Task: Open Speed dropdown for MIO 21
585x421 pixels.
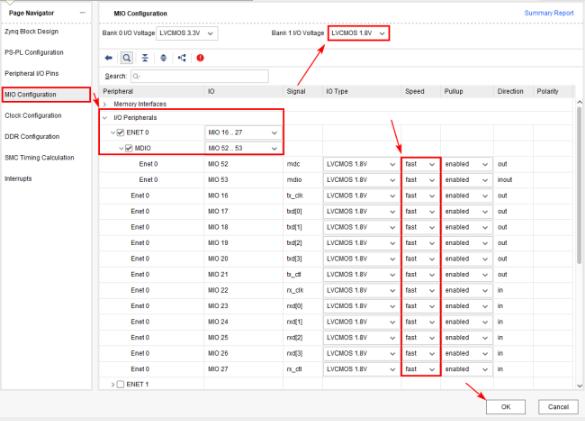Action: click(x=420, y=274)
